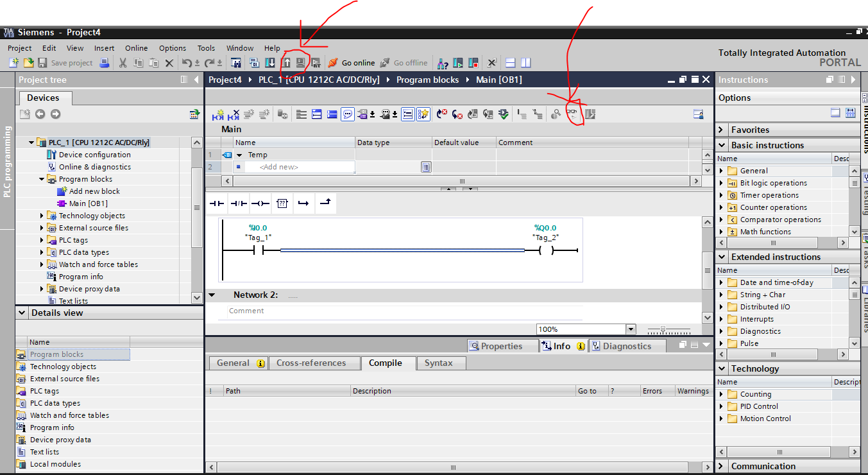This screenshot has height=475, width=868.
Task: Open the Online menu
Action: [x=136, y=48]
